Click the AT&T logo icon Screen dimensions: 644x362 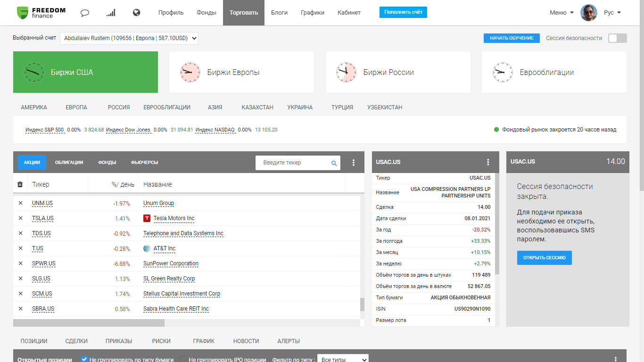coord(147,248)
